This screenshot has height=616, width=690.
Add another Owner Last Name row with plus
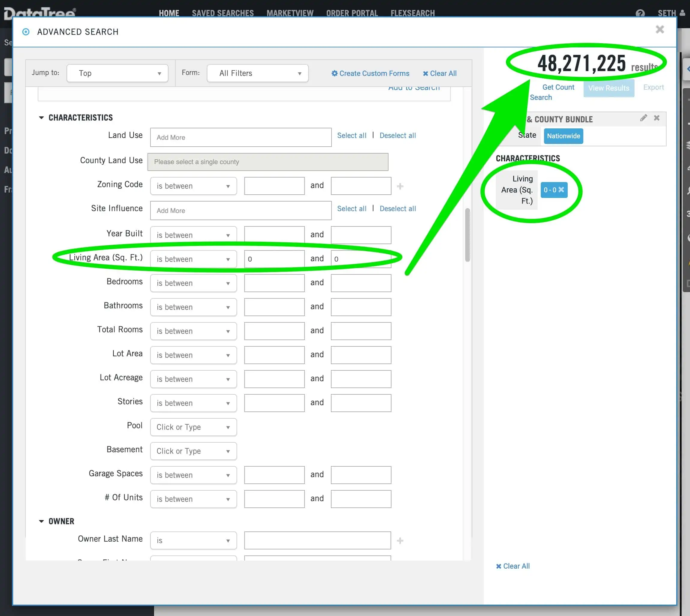point(400,540)
